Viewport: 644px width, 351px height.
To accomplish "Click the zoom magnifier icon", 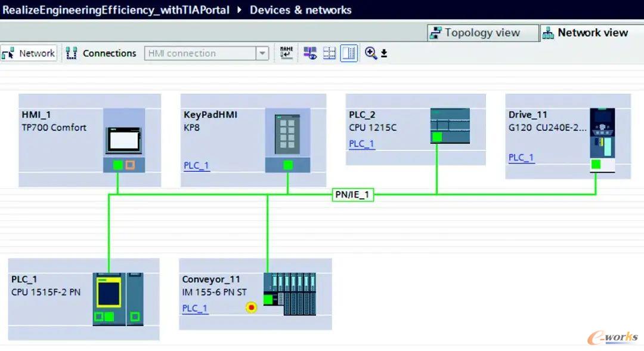I will 370,53.
